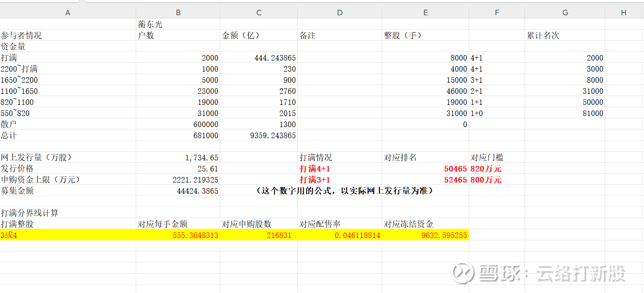
Task: Select the amount value 1300
Action: point(259,124)
